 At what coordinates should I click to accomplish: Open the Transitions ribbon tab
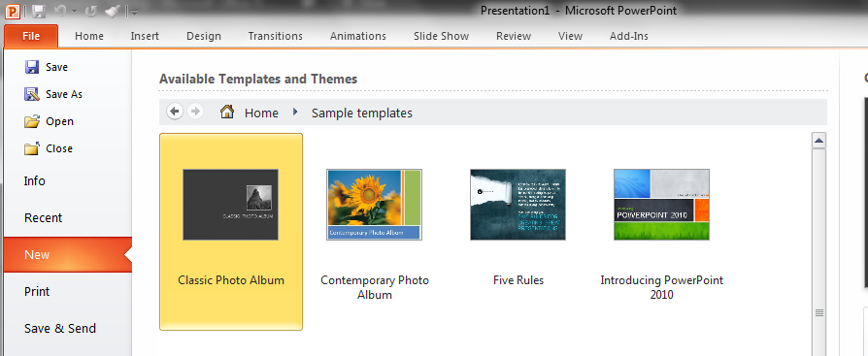pyautogui.click(x=275, y=36)
